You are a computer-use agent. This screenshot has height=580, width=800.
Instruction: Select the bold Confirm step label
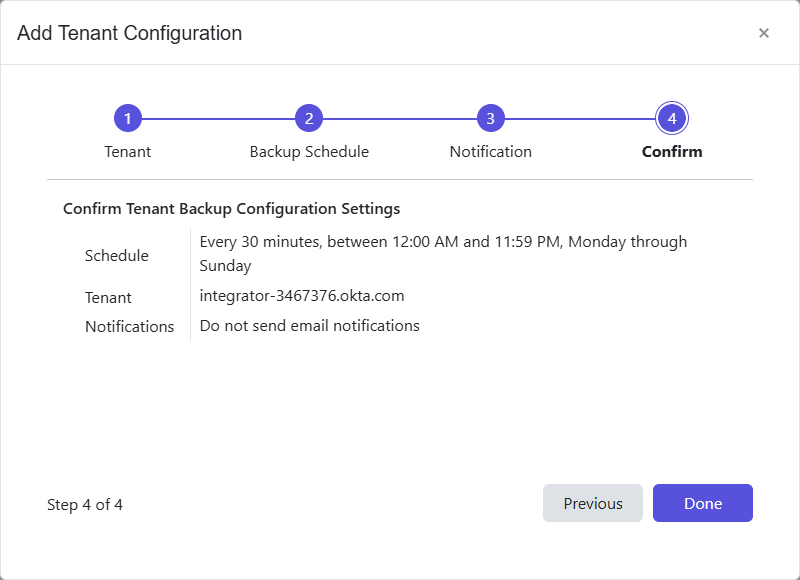click(x=671, y=151)
